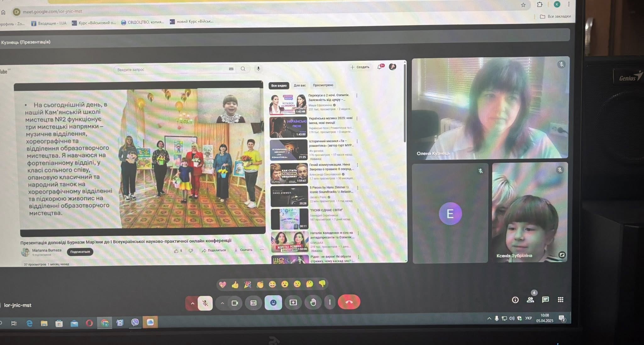Open the more options three-dot menu
The height and width of the screenshot is (345, 644).
pyautogui.click(x=330, y=302)
